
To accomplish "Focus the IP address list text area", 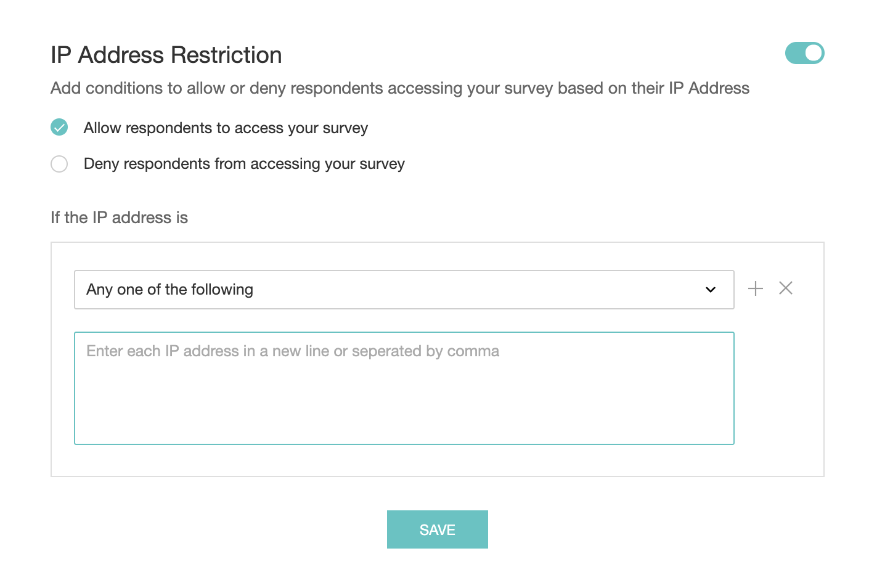I will tap(404, 388).
